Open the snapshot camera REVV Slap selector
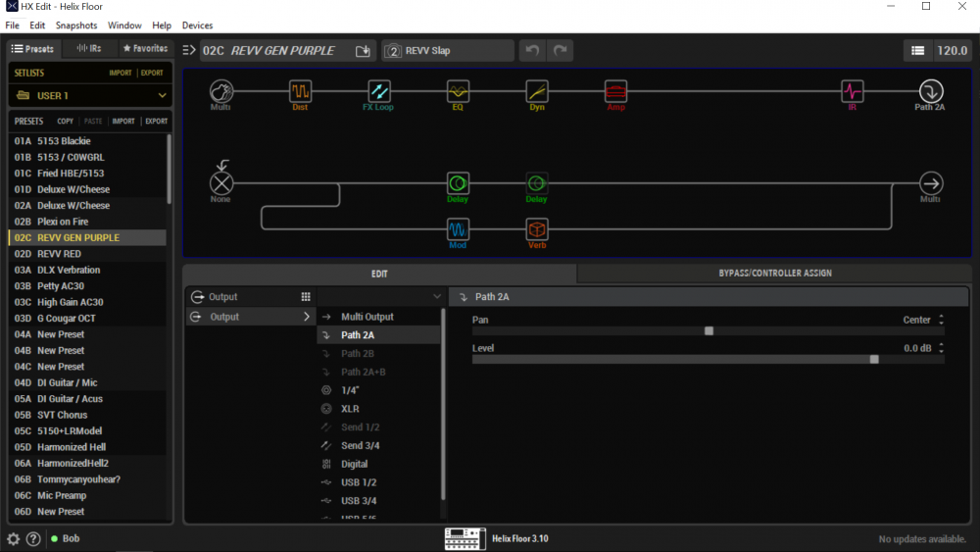980x552 pixels. pos(448,51)
